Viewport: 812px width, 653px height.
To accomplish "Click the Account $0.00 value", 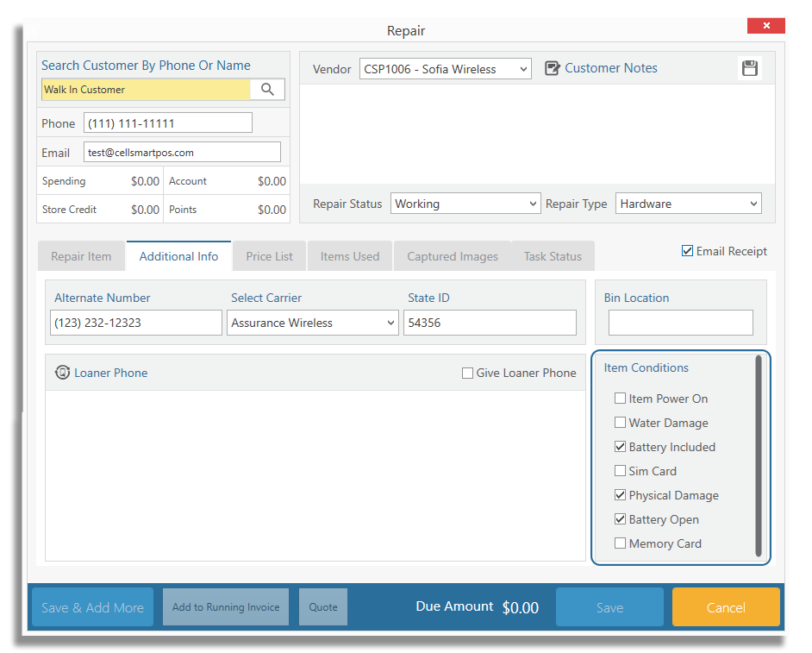I will tap(272, 181).
